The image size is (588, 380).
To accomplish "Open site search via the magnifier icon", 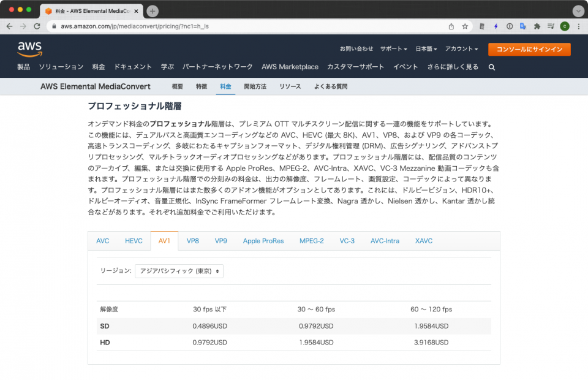I will point(491,67).
